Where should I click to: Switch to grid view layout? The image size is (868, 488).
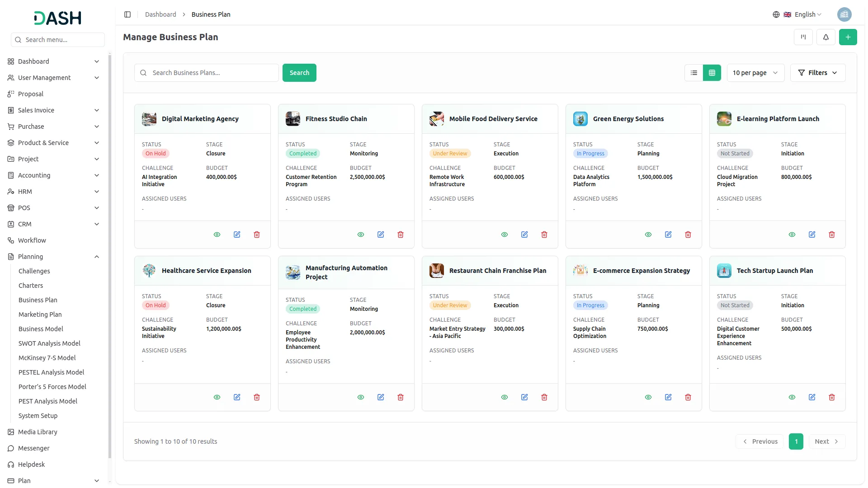click(x=712, y=73)
